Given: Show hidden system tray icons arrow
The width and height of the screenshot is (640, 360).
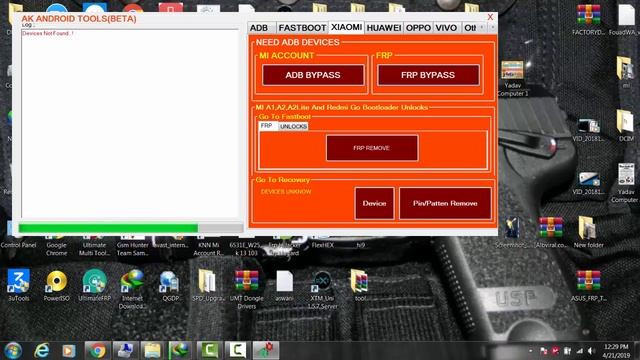Looking at the screenshot, I should click(x=531, y=351).
